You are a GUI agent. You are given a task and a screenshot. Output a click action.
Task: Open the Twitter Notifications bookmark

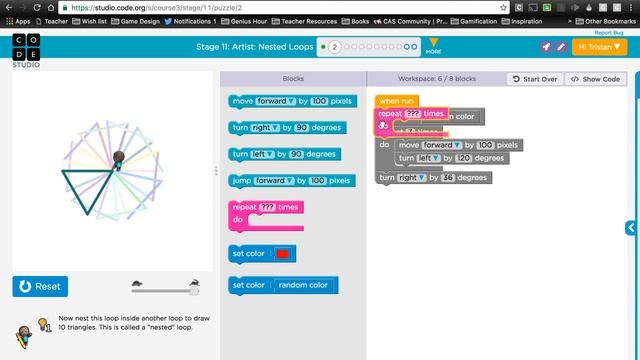coord(190,21)
